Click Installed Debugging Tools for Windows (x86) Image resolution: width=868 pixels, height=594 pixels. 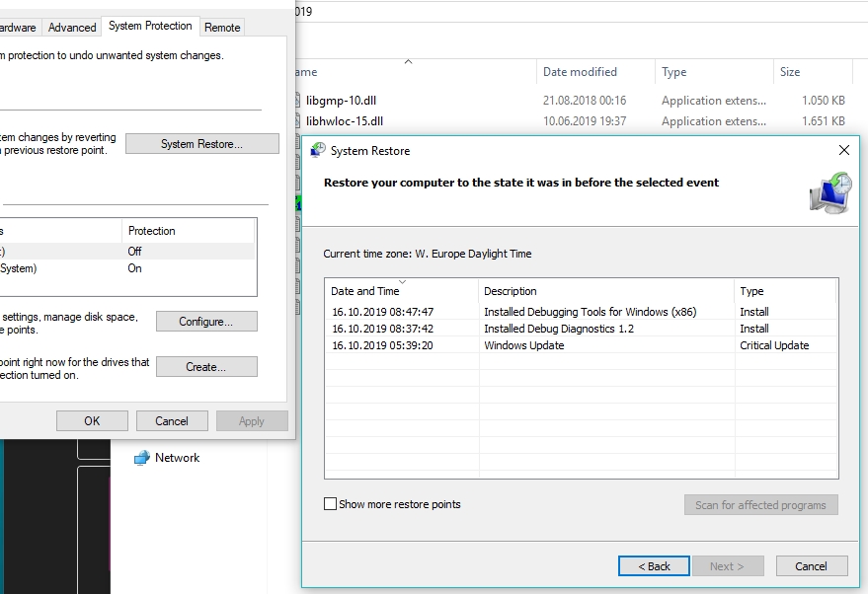[591, 312]
